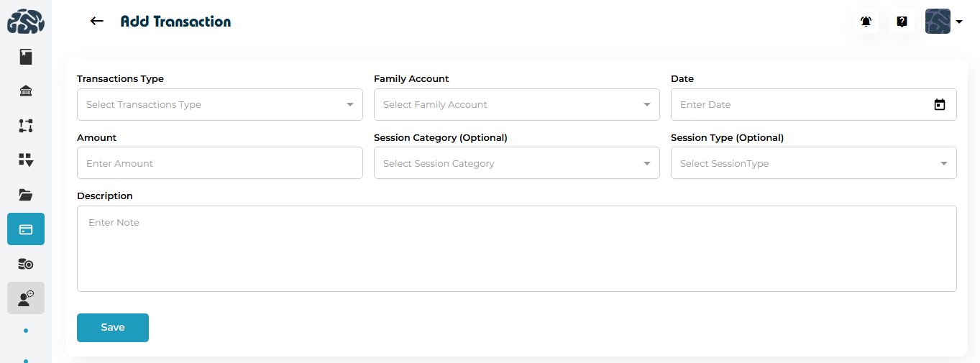Viewport: 980px width, 363px height.
Task: Focus the Enter Amount input field
Action: [219, 163]
